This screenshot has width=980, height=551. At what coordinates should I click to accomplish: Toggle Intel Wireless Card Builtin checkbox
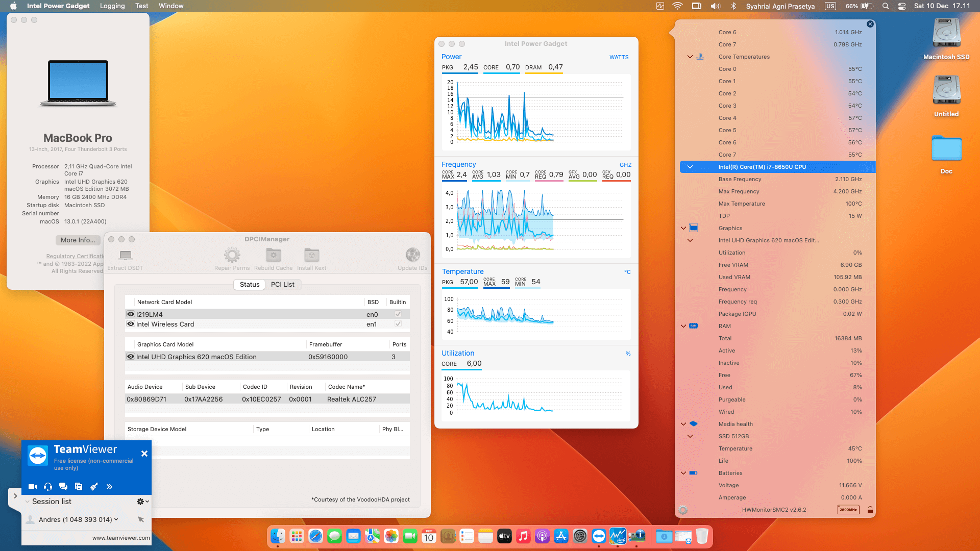(x=398, y=324)
